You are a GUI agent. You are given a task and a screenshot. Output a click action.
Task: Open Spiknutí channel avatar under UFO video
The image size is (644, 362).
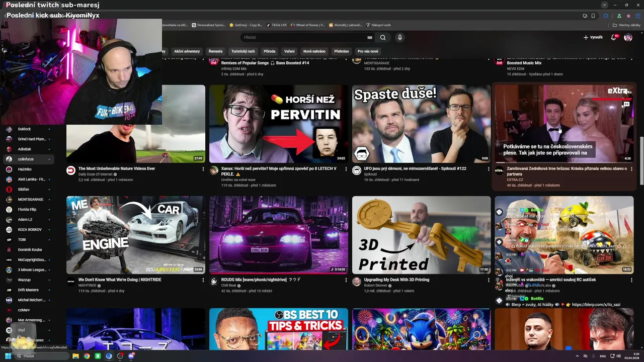tap(357, 170)
